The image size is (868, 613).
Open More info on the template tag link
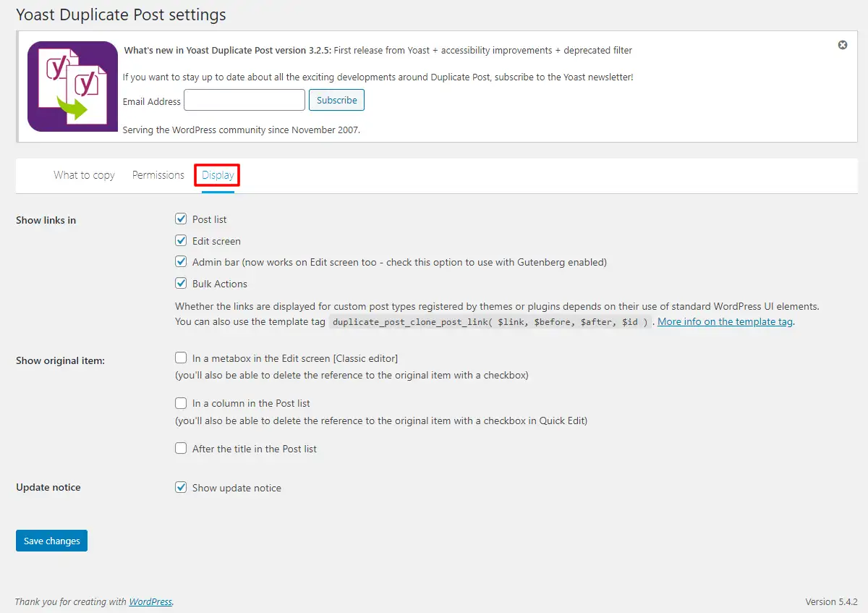click(725, 322)
